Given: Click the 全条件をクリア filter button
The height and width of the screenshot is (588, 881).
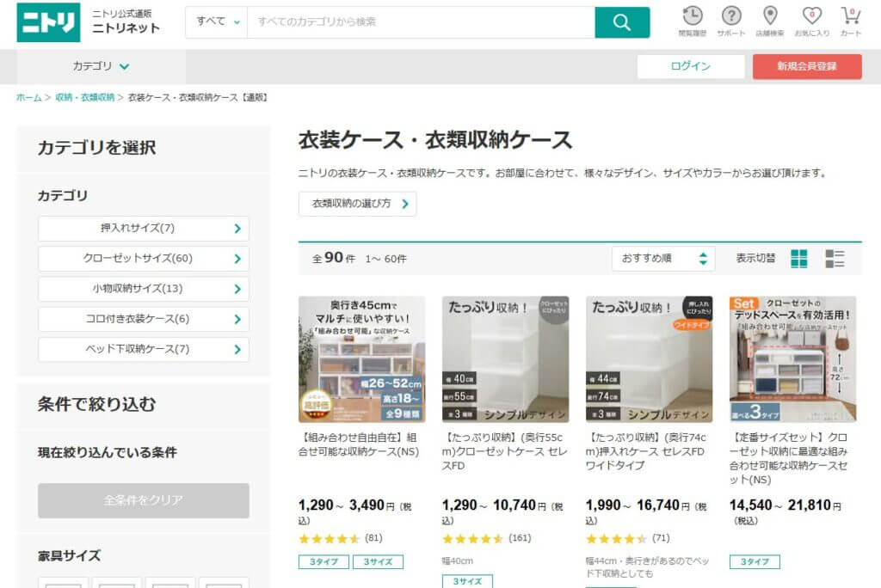Looking at the screenshot, I should [143, 500].
